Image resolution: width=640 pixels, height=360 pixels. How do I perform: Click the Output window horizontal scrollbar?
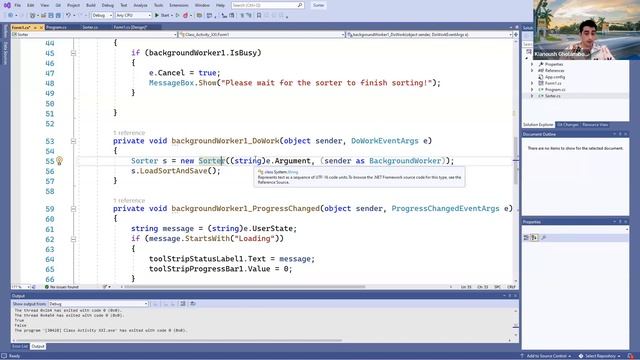click(x=178, y=340)
